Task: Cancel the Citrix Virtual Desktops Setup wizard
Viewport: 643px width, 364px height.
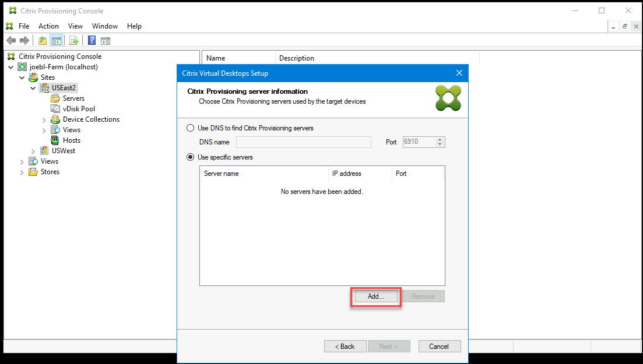Action: [440, 346]
